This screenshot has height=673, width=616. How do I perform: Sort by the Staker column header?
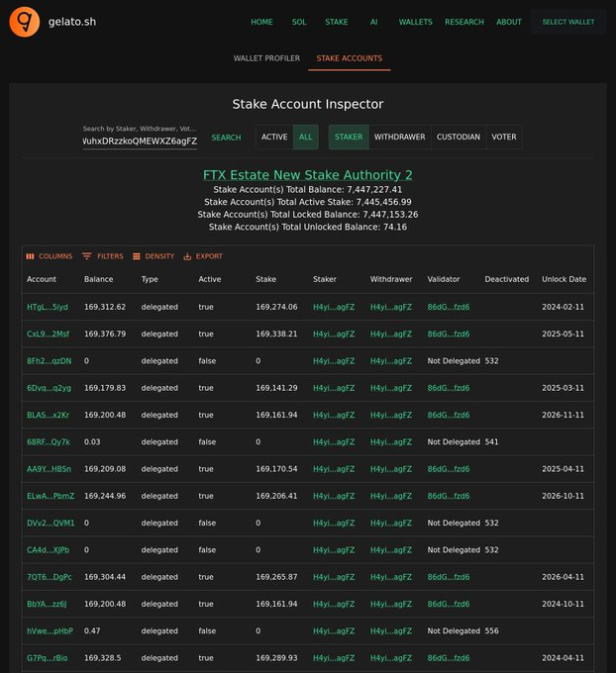point(324,279)
